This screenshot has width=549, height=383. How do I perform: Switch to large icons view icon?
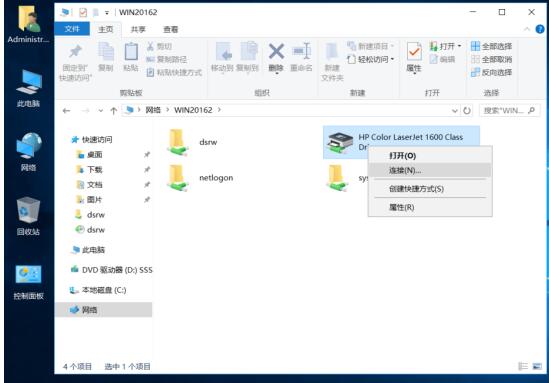click(537, 367)
